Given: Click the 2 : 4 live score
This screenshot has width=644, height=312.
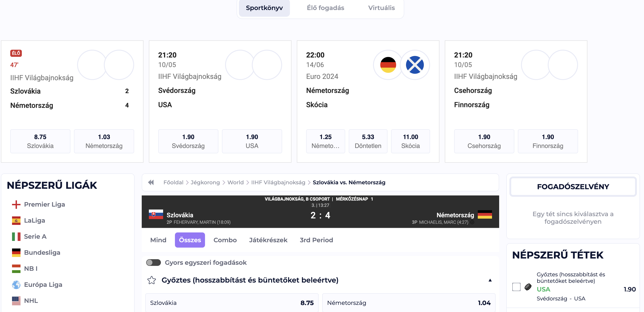Looking at the screenshot, I should pos(320,215).
